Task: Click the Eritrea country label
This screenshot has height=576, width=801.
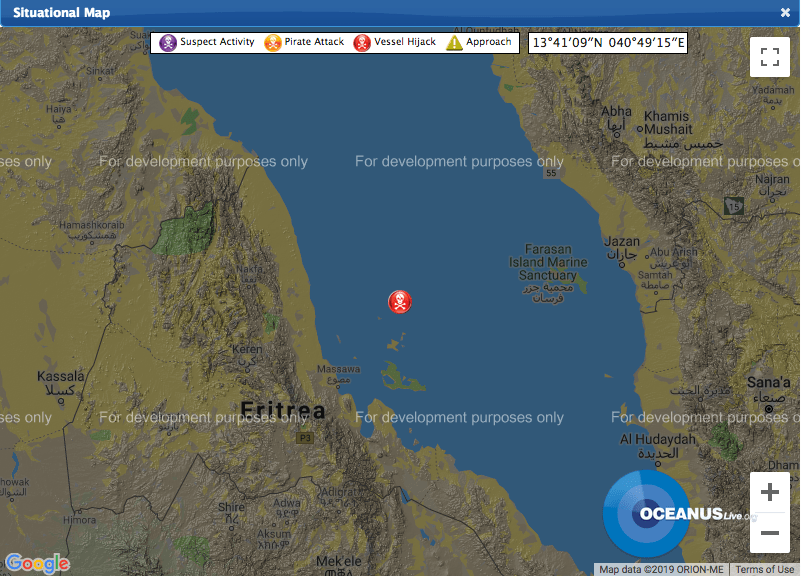Action: 283,411
